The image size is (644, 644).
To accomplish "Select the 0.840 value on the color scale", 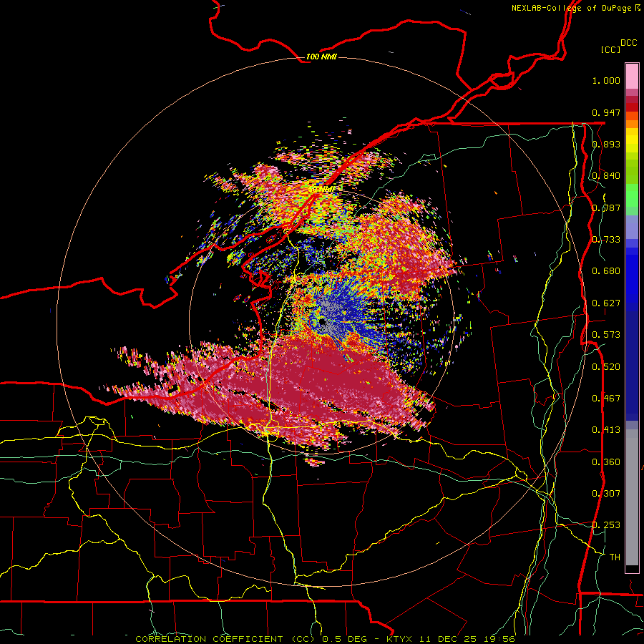I will point(606,176).
